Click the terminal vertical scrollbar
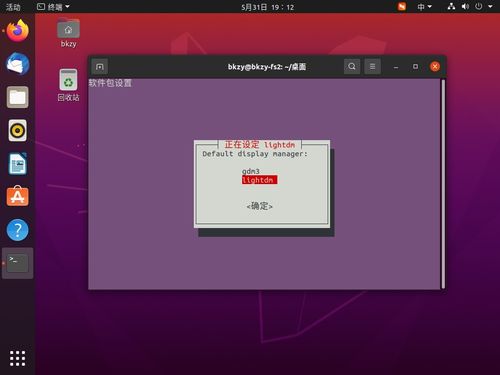 (443, 184)
